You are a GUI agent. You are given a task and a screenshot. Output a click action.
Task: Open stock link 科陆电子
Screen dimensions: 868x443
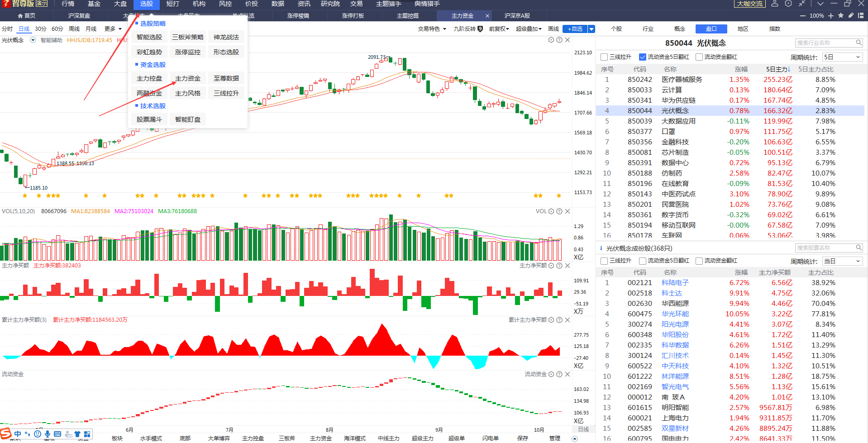675,283
